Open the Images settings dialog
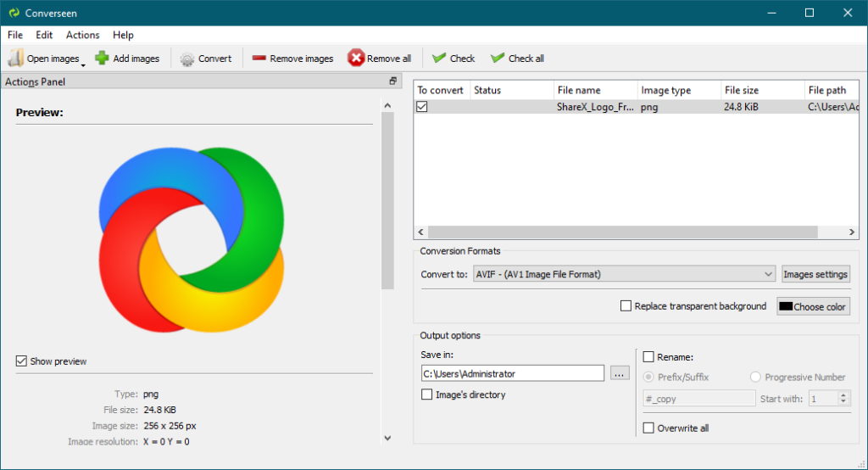 (815, 274)
